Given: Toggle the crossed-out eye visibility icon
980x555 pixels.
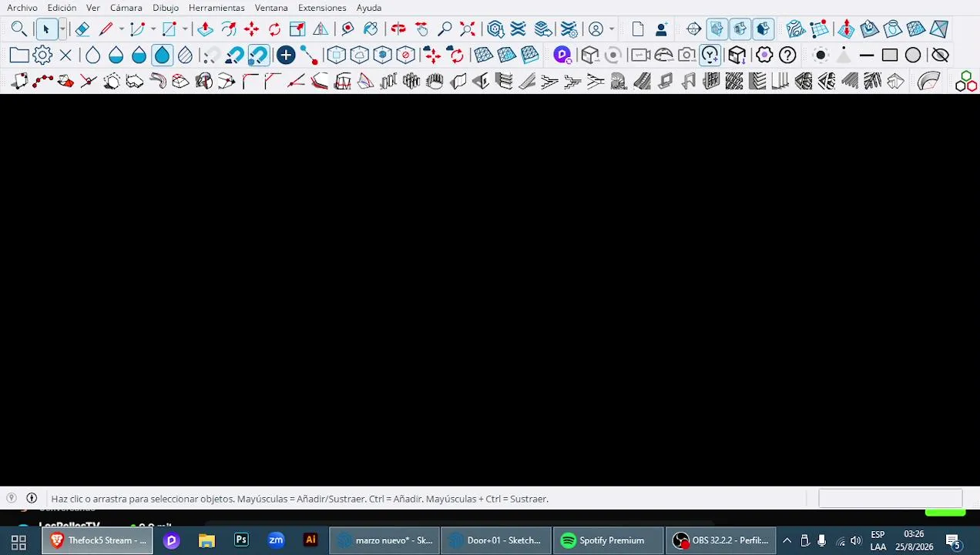Looking at the screenshot, I should [940, 55].
